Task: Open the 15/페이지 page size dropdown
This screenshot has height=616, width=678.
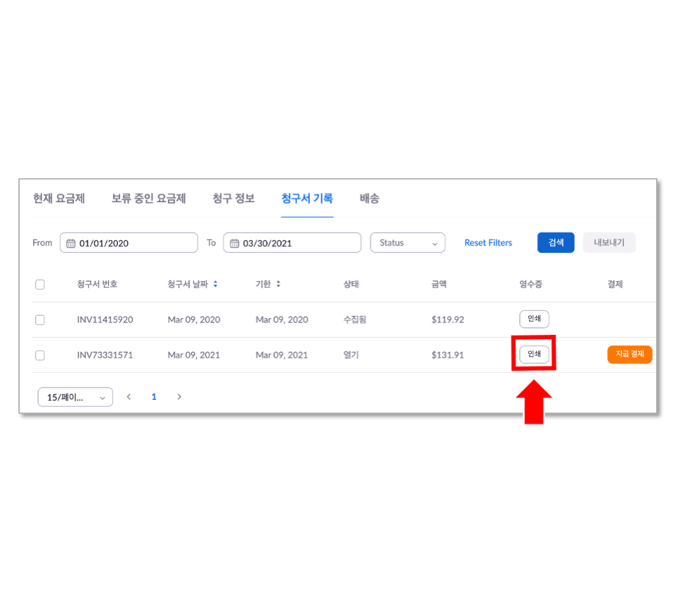Action: pos(76,397)
